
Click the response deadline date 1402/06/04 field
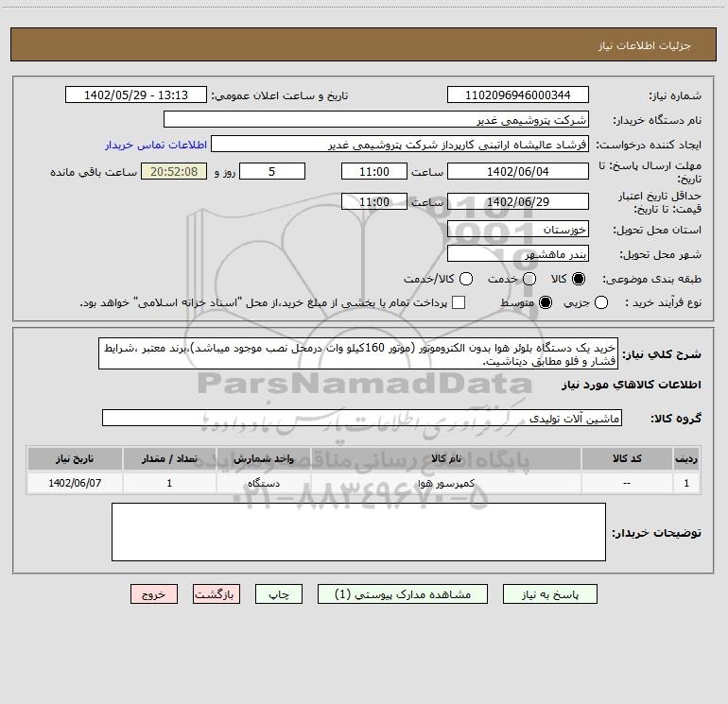point(517,171)
